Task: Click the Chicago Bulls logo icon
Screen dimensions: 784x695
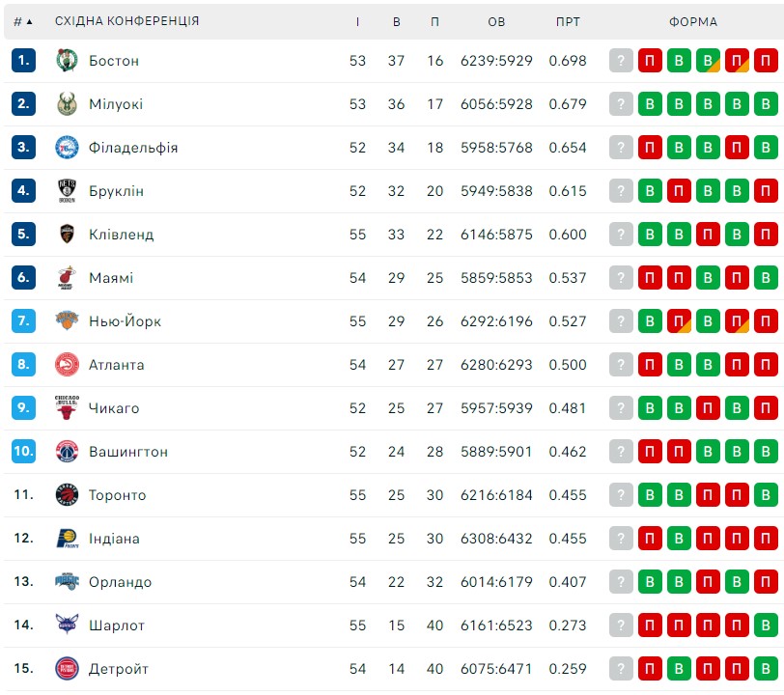Action: point(67,407)
